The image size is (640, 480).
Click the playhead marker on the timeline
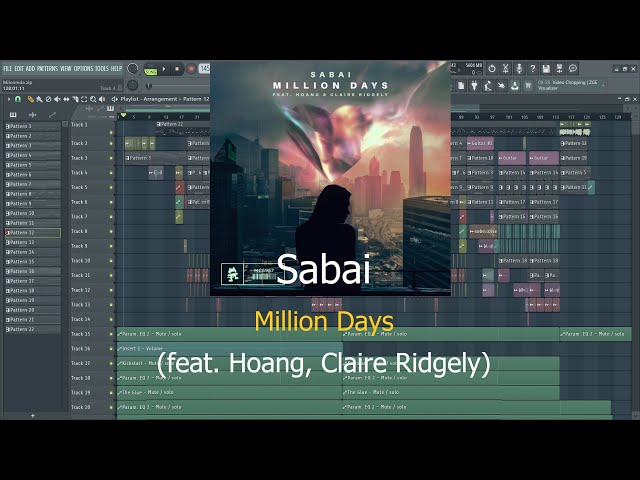pos(123,116)
